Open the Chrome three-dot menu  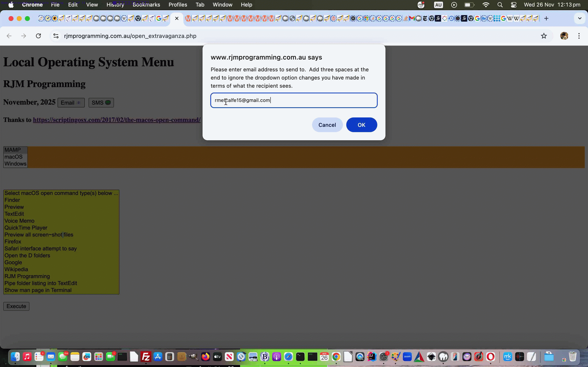[x=579, y=36]
